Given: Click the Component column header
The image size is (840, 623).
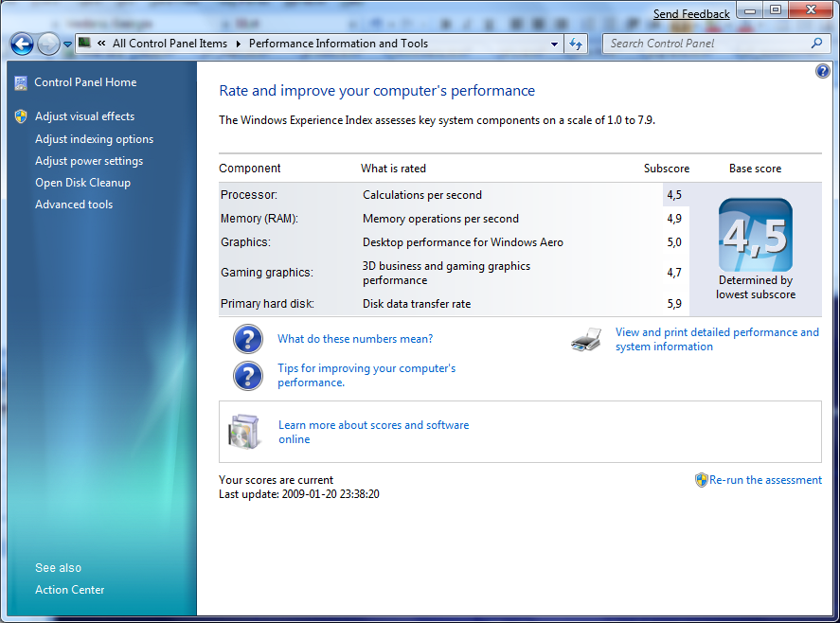Looking at the screenshot, I should pos(250,169).
